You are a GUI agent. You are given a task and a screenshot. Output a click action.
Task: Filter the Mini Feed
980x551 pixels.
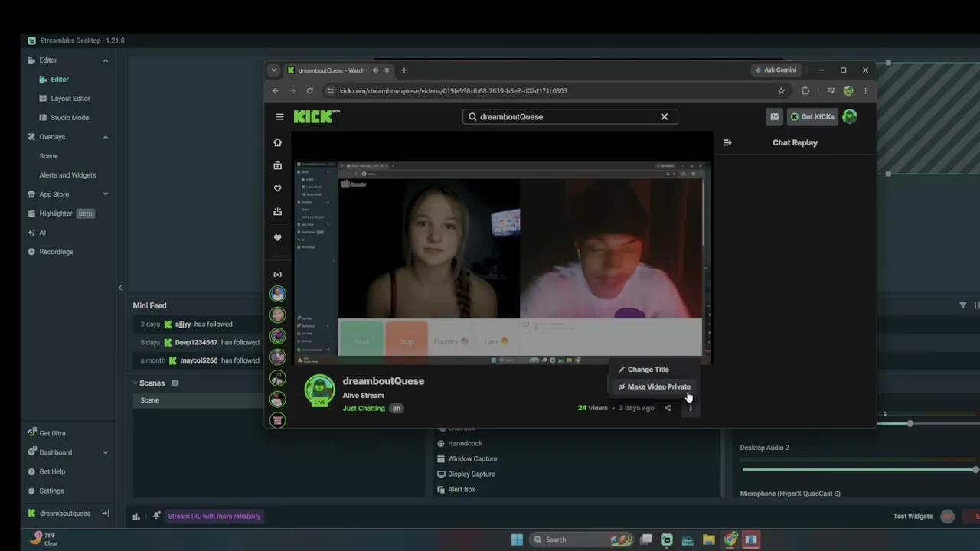tap(962, 305)
